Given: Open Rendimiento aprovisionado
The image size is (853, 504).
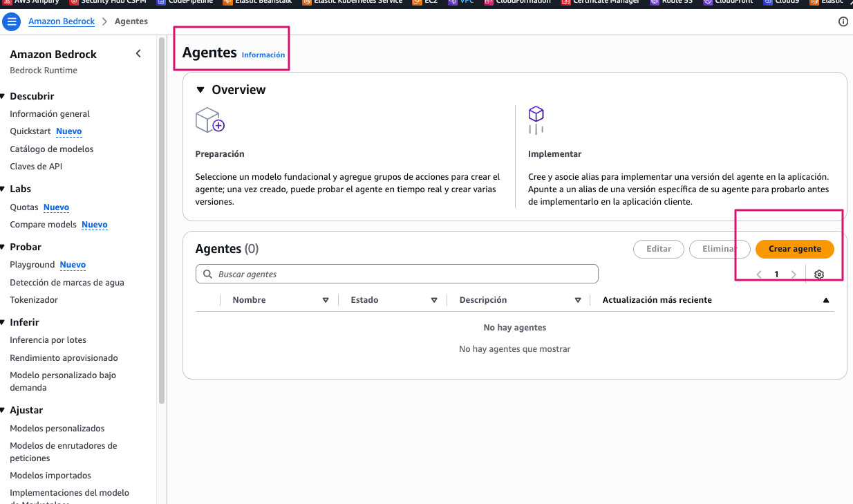Looking at the screenshot, I should (x=64, y=358).
